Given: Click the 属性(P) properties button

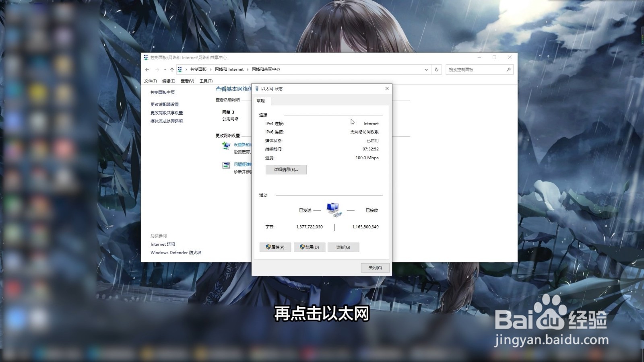Looking at the screenshot, I should (275, 247).
